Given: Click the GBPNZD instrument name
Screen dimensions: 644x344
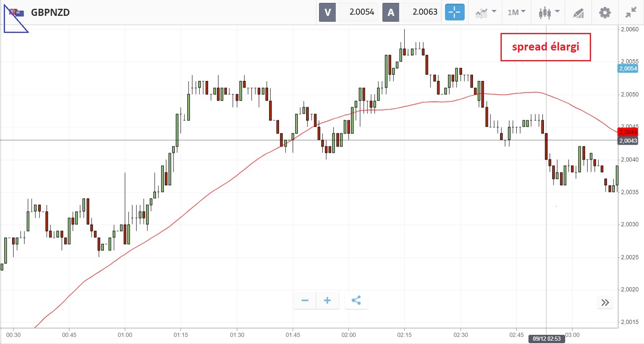Looking at the screenshot, I should (x=50, y=13).
